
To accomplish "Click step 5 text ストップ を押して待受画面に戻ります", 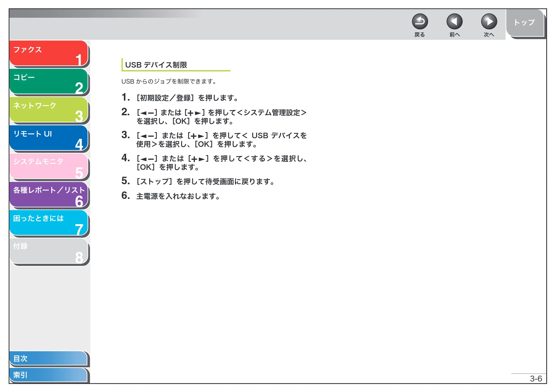I will (206, 181).
